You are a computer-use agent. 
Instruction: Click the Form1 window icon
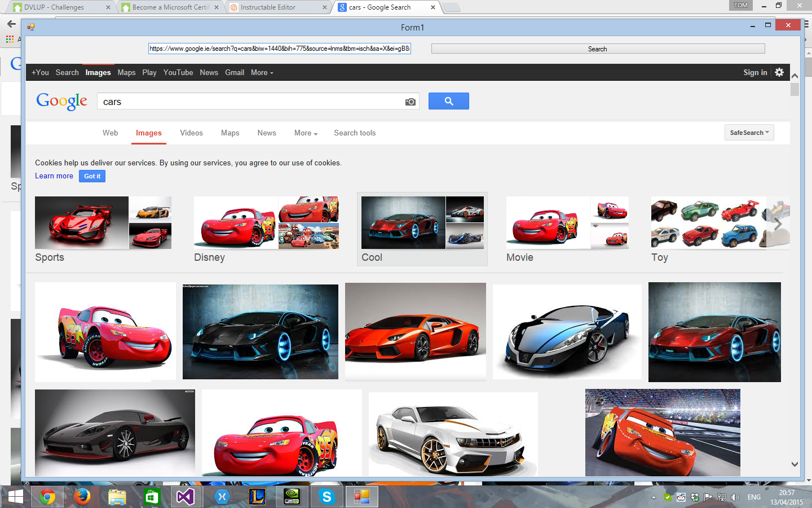31,27
